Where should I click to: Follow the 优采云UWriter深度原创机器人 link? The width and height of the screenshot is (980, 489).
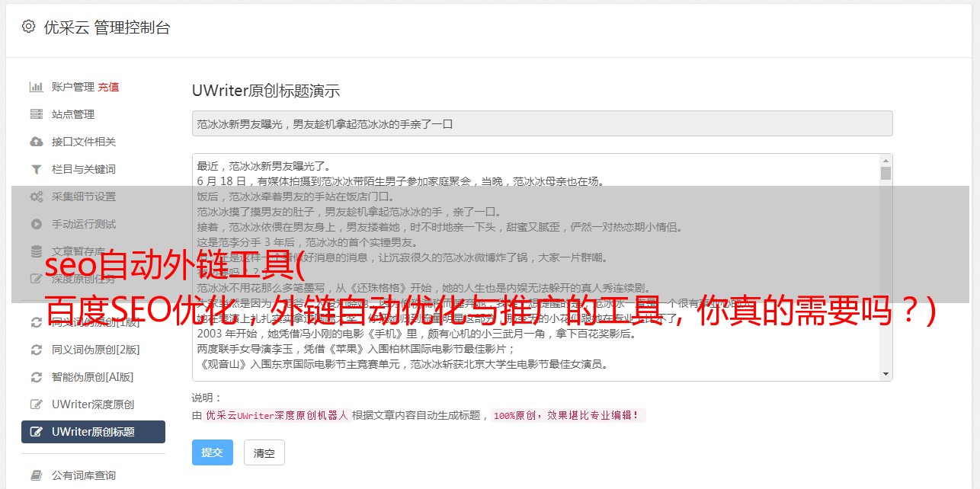coord(277,416)
